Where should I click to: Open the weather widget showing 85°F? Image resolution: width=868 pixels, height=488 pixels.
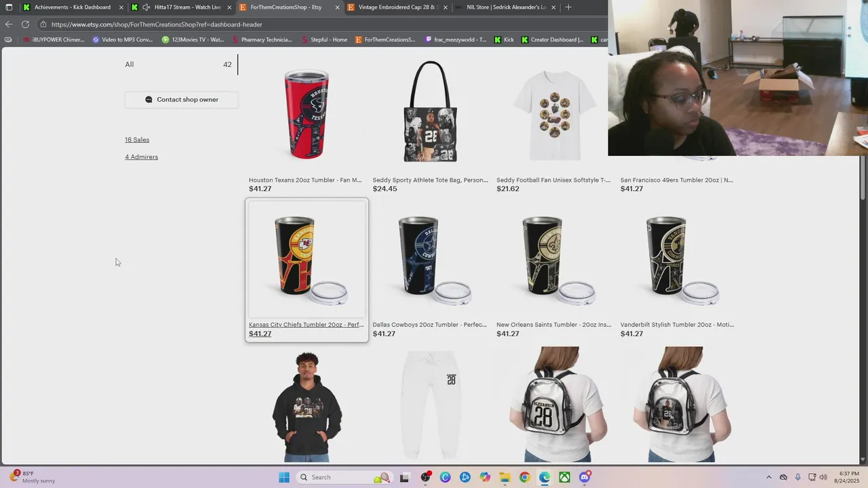coord(31,477)
